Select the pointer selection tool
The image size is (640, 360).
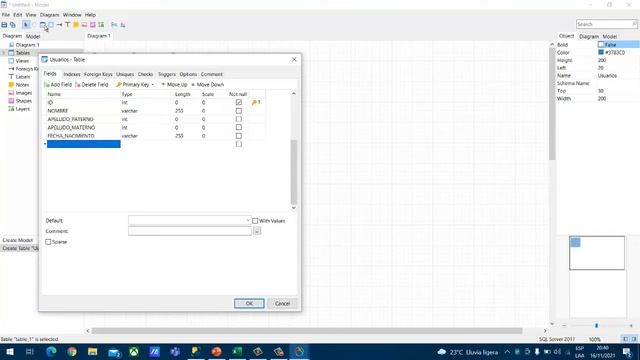click(26, 25)
